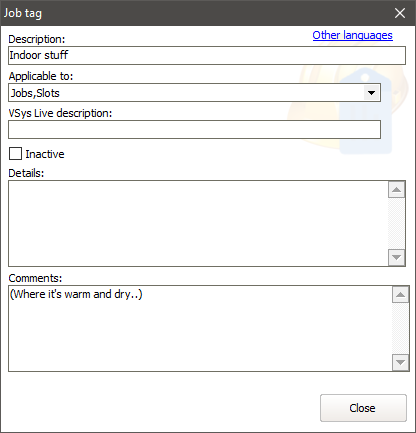Click inside the Comments text area
The height and width of the screenshot is (433, 416).
pos(200,328)
